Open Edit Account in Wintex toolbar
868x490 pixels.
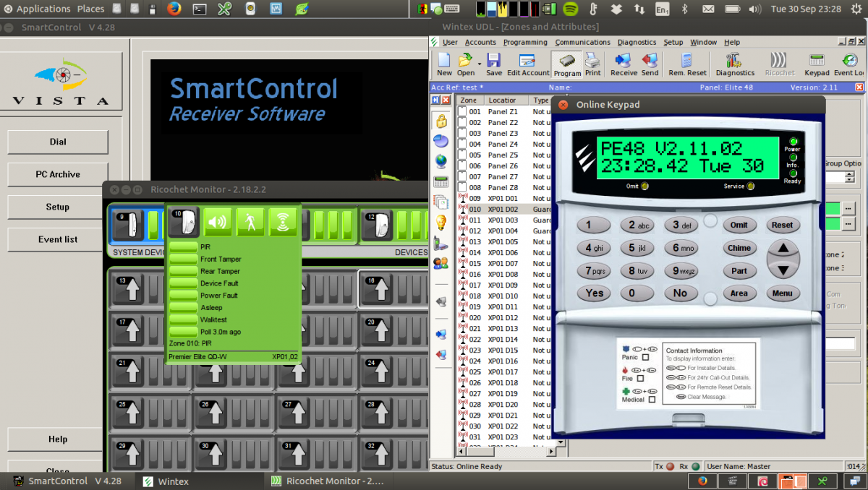pyautogui.click(x=528, y=64)
